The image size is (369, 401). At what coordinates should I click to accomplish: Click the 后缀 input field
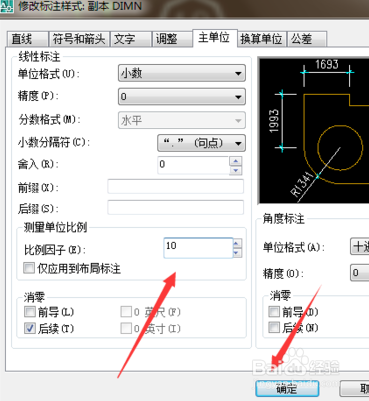pyautogui.click(x=176, y=208)
